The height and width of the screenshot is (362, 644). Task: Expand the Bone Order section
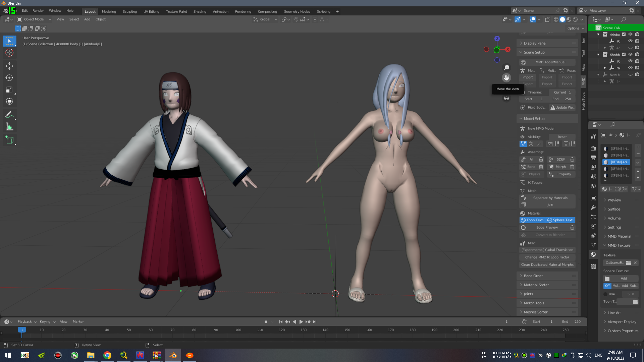[547, 276]
